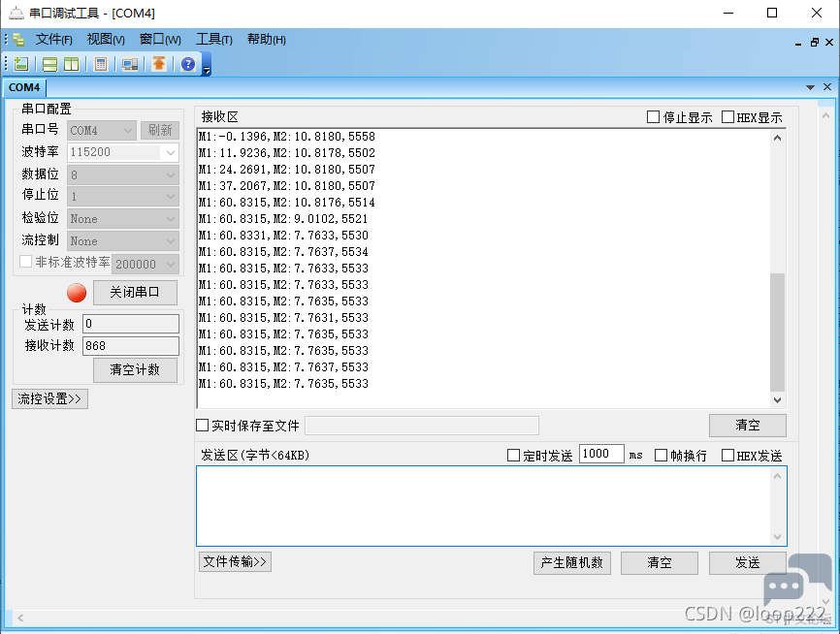Click bottom horizontal scrollbar left arrow
Viewport: 840px width, 634px height.
pyautogui.click(x=20, y=618)
